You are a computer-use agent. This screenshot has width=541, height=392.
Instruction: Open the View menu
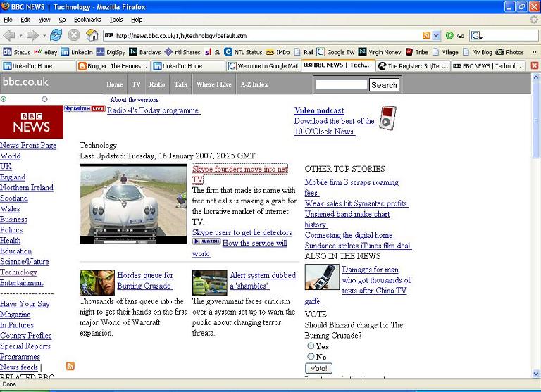point(44,20)
